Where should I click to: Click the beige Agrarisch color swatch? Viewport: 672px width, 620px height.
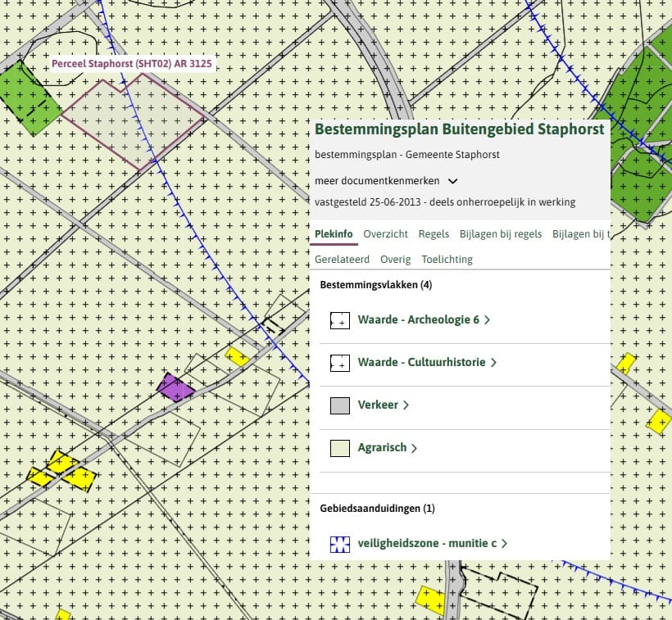coord(340,448)
